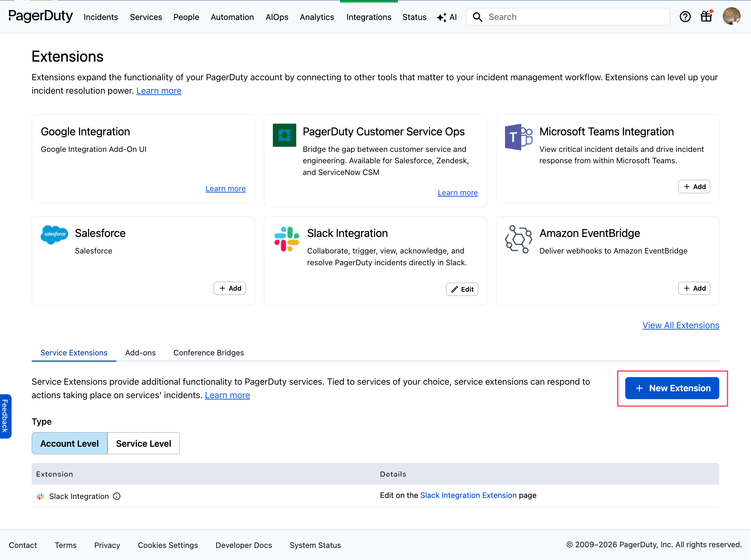The height and width of the screenshot is (560, 751).
Task: Open the Feedback sidebar tab
Action: [x=6, y=416]
